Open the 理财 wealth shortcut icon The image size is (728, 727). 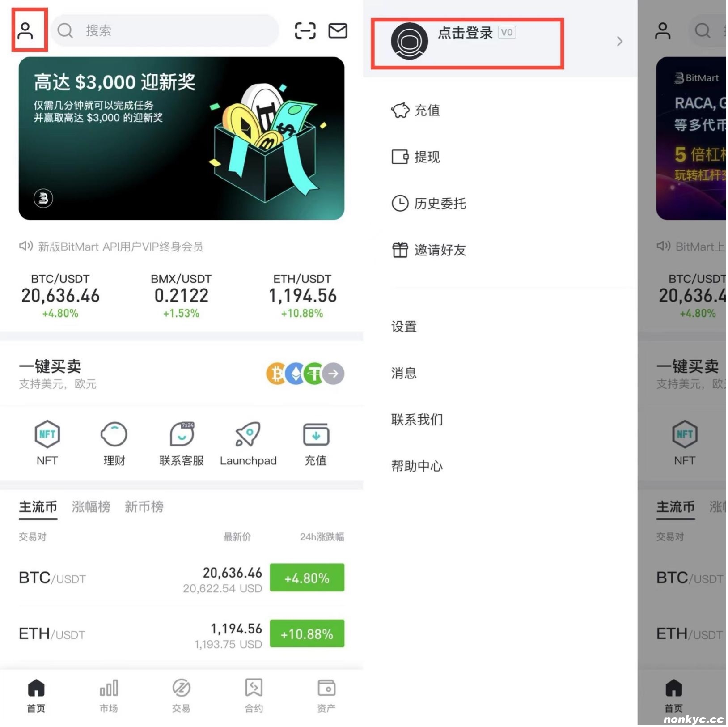[x=114, y=434]
